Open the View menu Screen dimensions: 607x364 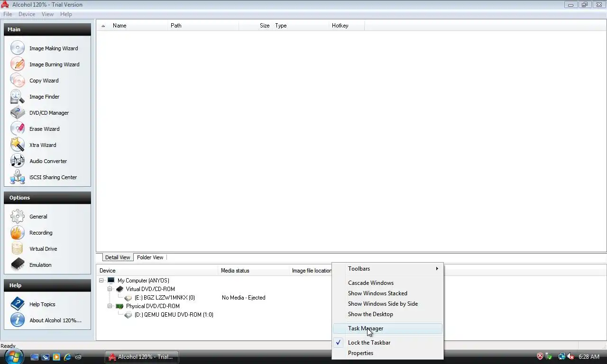coord(47,14)
